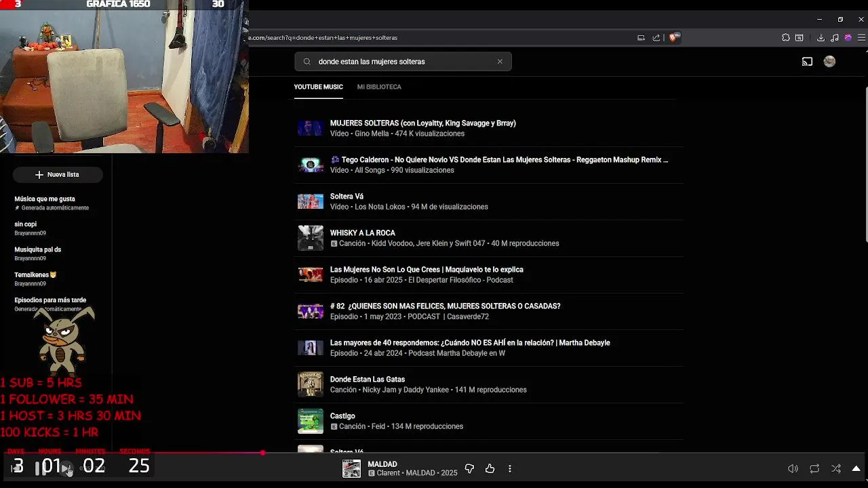Open the sin copi playlist
Image resolution: width=868 pixels, height=488 pixels.
(26, 224)
